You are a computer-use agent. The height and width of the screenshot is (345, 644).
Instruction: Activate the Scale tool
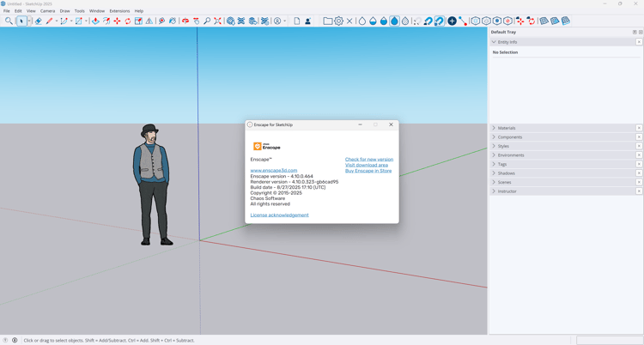click(x=138, y=21)
